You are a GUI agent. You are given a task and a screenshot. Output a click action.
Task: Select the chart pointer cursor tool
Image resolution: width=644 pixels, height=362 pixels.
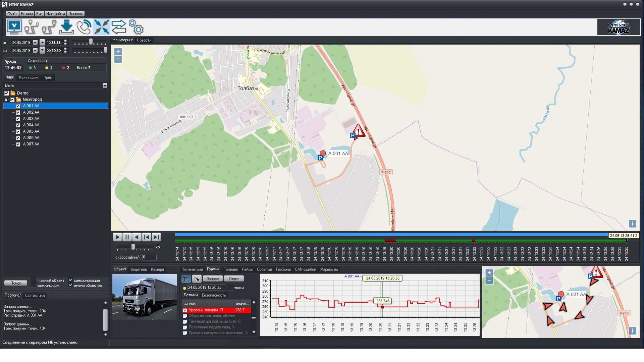[x=197, y=279]
